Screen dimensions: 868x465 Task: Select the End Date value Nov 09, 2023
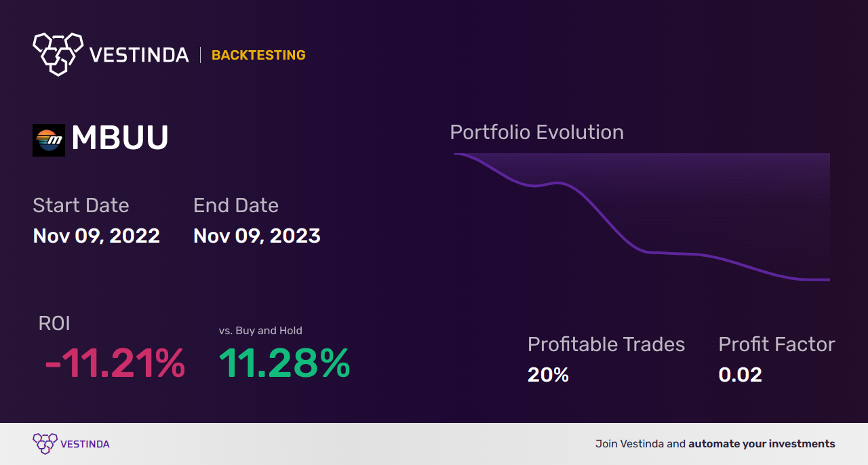pos(257,236)
